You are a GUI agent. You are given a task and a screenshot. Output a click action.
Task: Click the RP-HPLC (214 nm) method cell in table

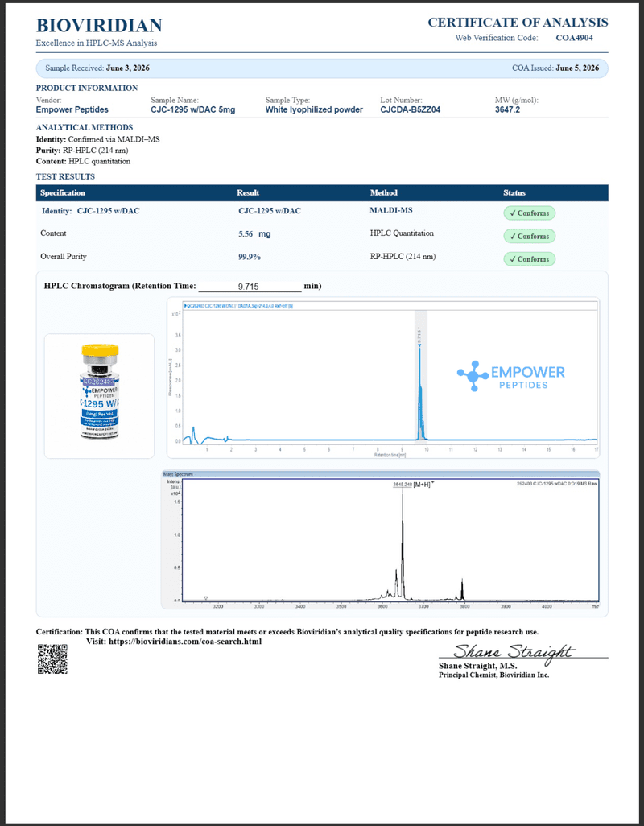click(x=402, y=257)
